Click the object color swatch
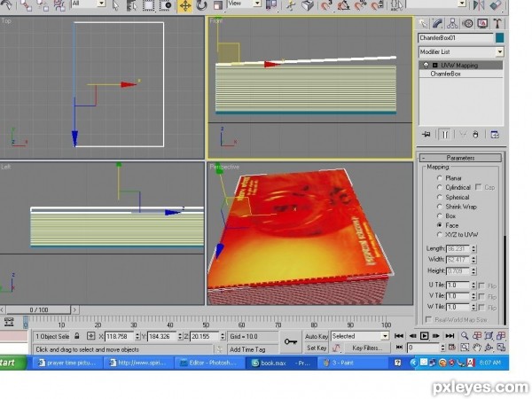This screenshot has width=532, height=399. [499, 38]
